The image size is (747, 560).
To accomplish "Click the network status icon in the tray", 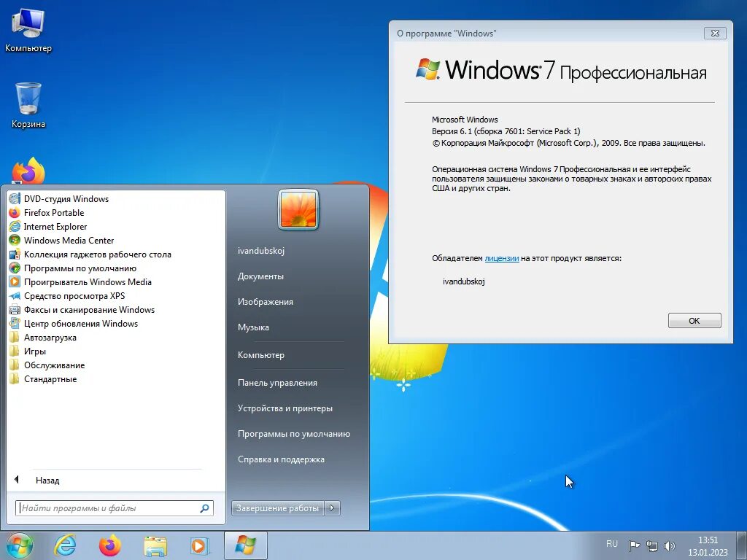I will click(651, 545).
